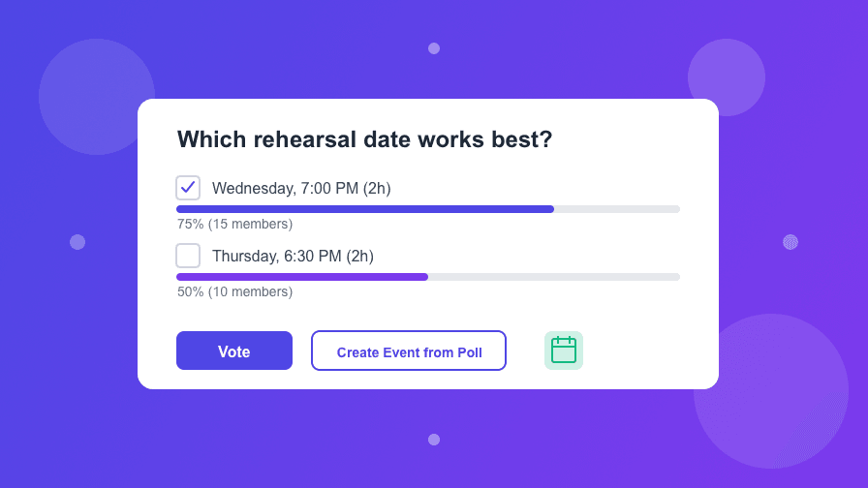Select the Wednesday, 7:00 PM (2h) label
868x488 pixels.
coord(301,188)
